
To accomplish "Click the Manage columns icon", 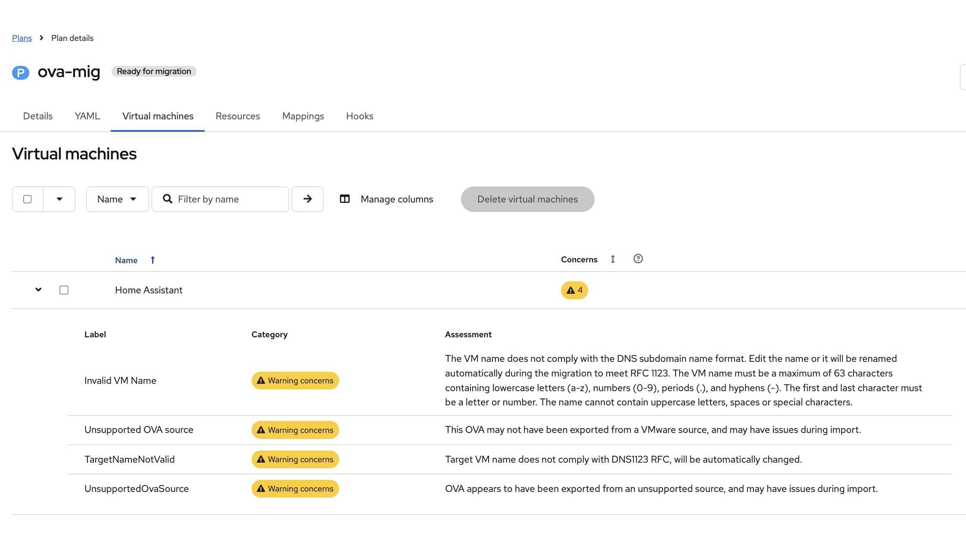I will tap(345, 199).
